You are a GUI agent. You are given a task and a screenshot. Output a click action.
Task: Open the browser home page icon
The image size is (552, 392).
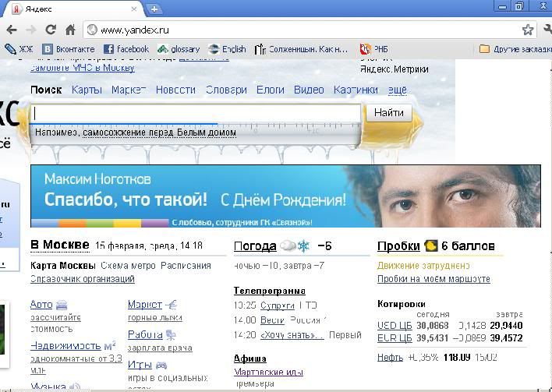tap(70, 30)
